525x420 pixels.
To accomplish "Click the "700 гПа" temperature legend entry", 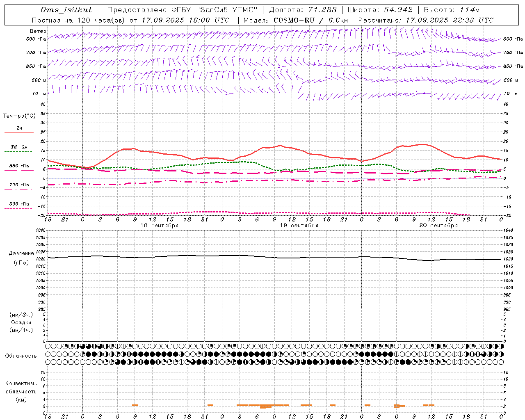I will [x=19, y=185].
